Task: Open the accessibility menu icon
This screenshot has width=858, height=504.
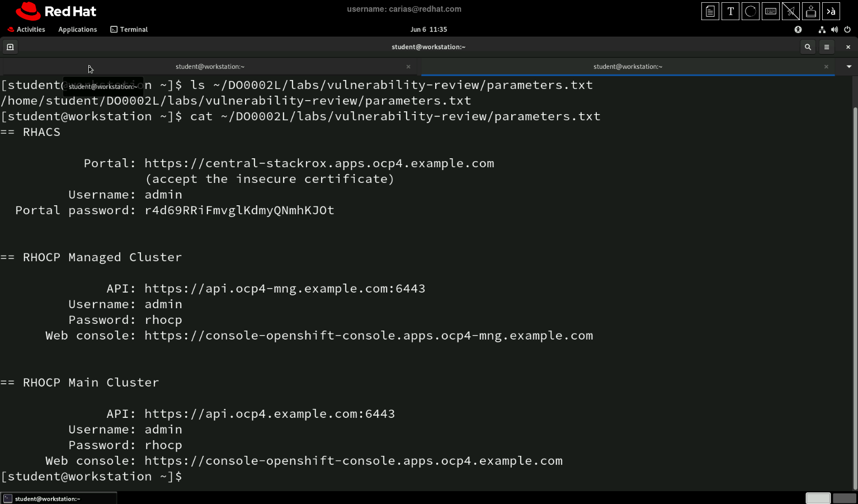Action: [798, 30]
